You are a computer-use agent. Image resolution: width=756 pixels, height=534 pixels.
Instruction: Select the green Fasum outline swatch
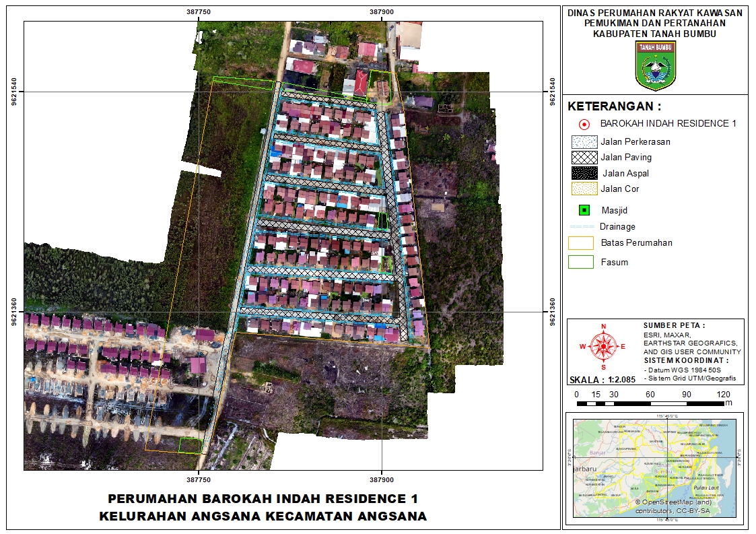click(x=580, y=262)
